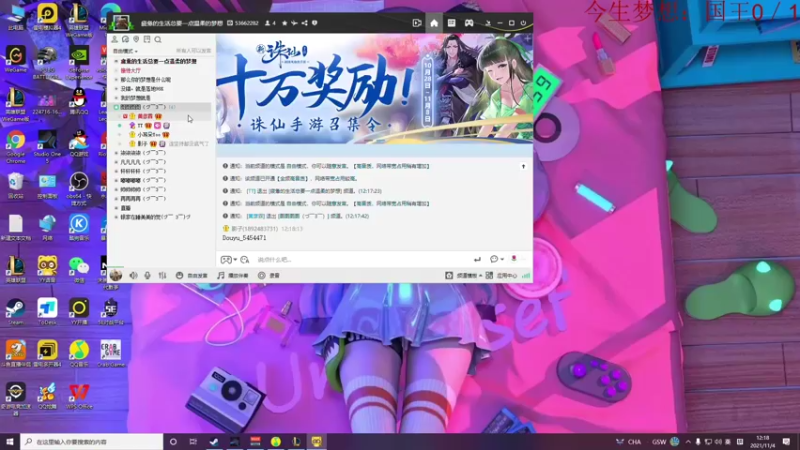Open the 频道模板 channel template dropdown
The image size is (800, 450).
coord(464,276)
